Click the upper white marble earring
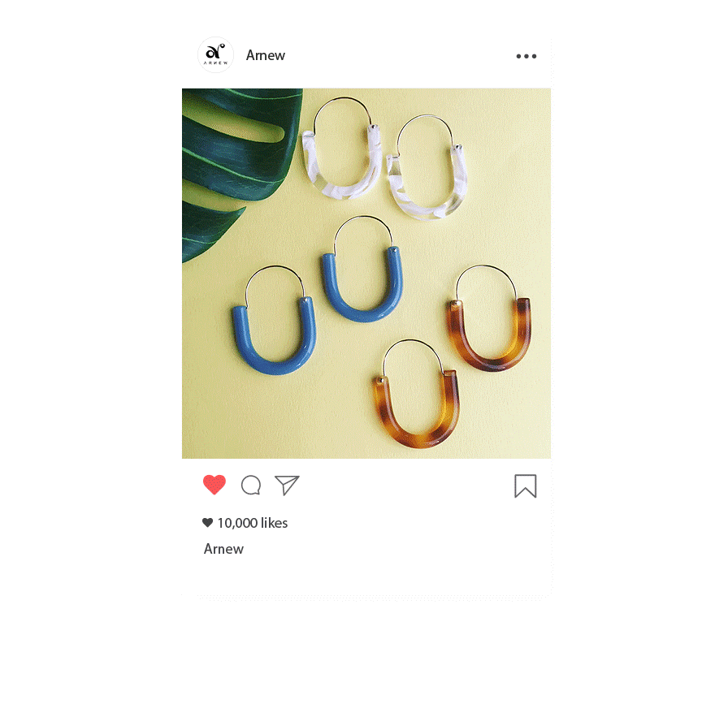 (x=342, y=149)
